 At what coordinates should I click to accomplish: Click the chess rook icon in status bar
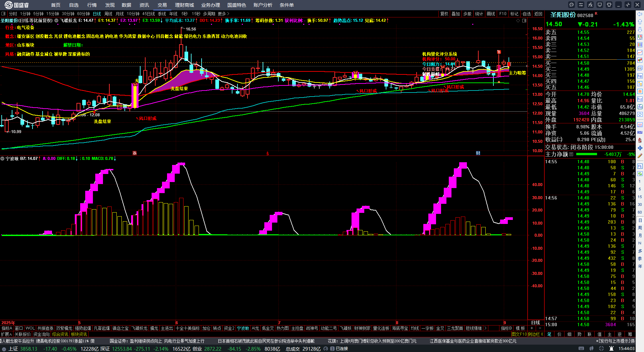pyautogui.click(x=612, y=349)
